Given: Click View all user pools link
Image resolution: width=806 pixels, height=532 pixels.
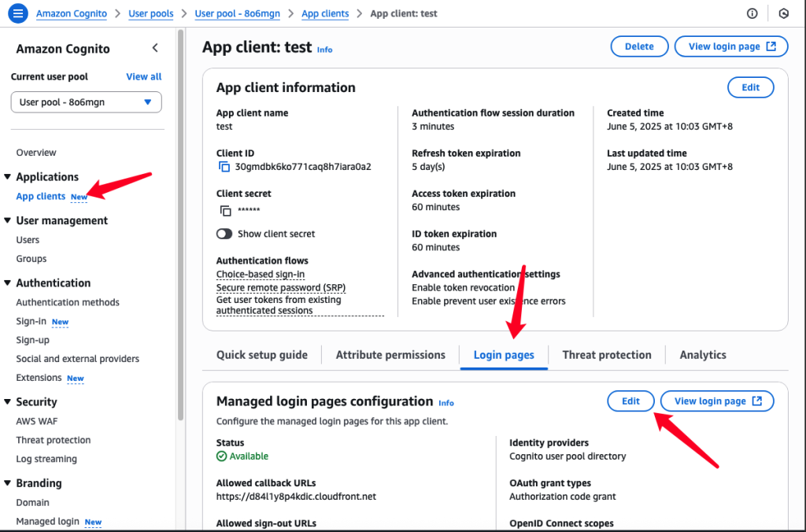Looking at the screenshot, I should pos(144,76).
